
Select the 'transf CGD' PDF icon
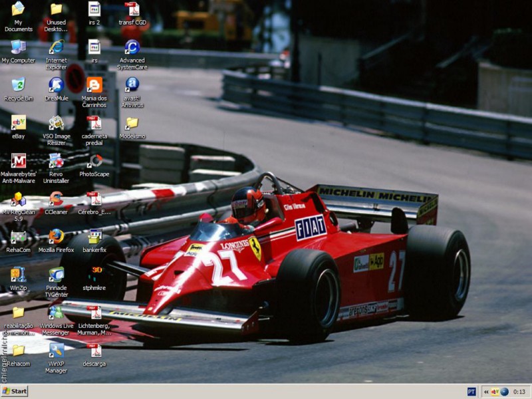(x=132, y=9)
